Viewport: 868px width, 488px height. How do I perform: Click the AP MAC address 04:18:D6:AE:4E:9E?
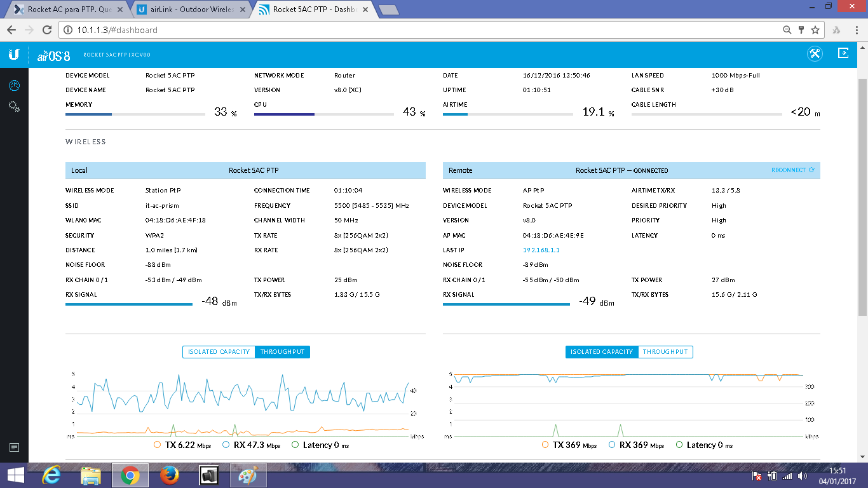pyautogui.click(x=553, y=236)
